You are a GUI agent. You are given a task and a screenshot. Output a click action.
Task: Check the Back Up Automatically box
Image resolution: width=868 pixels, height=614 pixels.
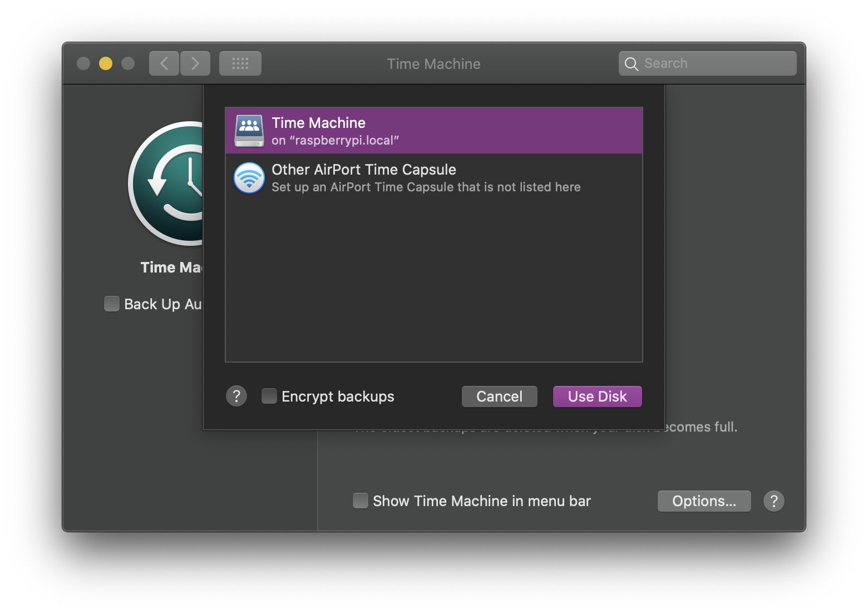(112, 304)
